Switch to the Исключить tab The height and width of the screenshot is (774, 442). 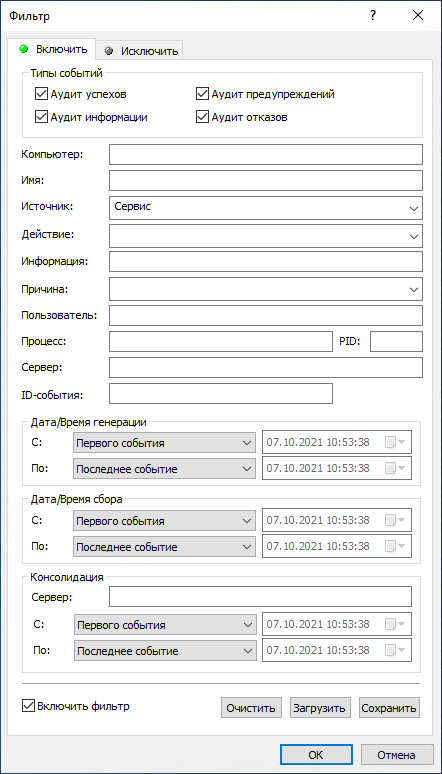coord(140,50)
